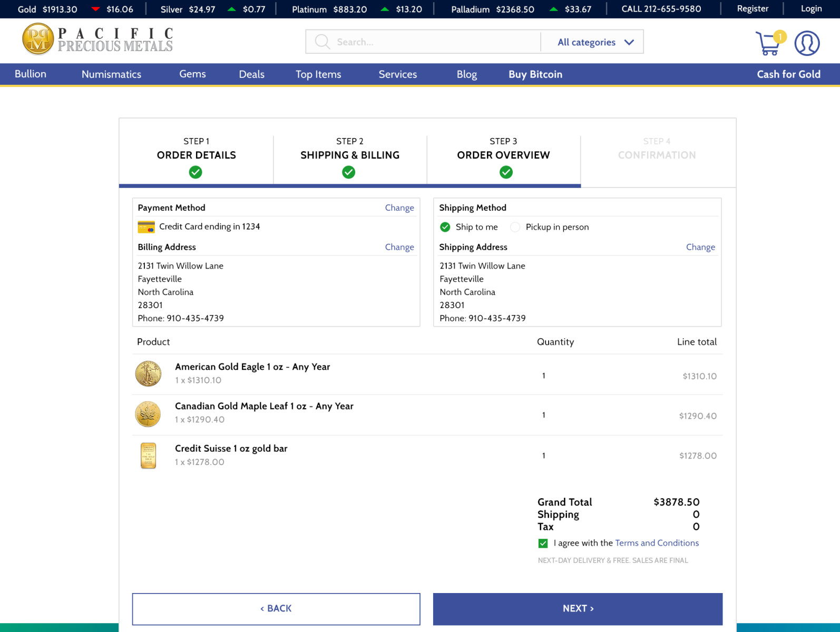Viewport: 840px width, 632px height.
Task: Open the Services menu
Action: point(398,74)
